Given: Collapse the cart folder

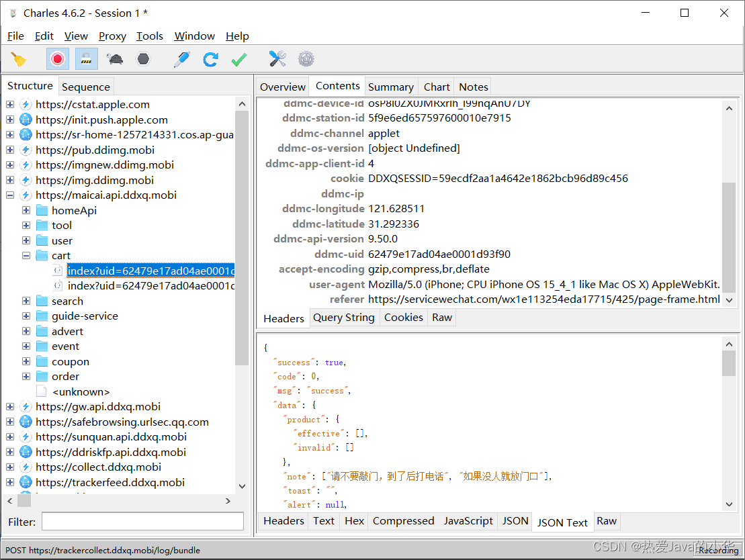Looking at the screenshot, I should pyautogui.click(x=26, y=256).
